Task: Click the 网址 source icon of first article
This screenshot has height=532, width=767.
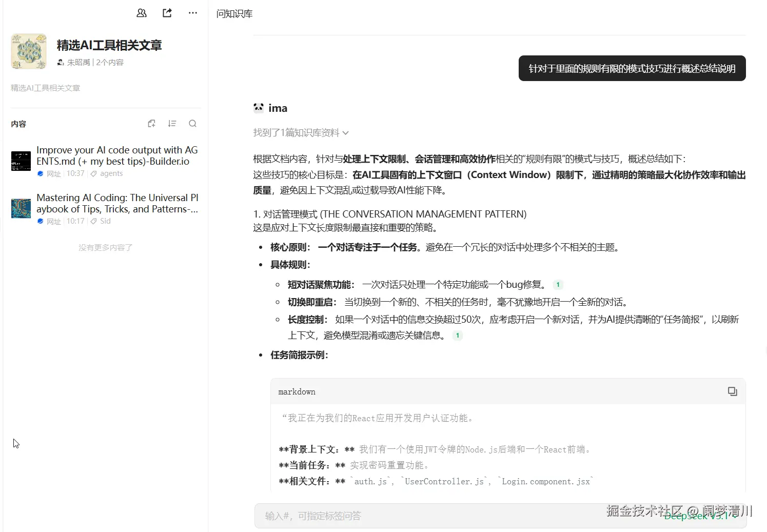Action: (41, 173)
